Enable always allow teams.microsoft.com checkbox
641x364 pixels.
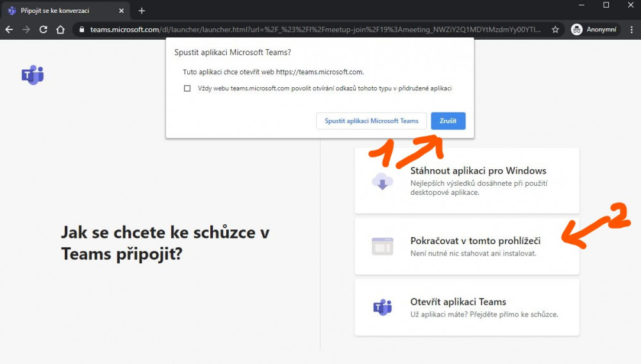[x=187, y=88]
